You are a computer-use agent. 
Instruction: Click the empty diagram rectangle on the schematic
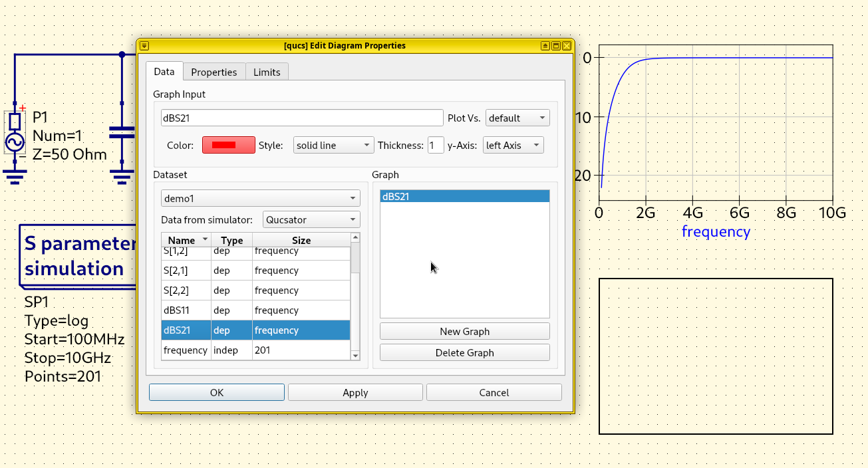point(716,356)
